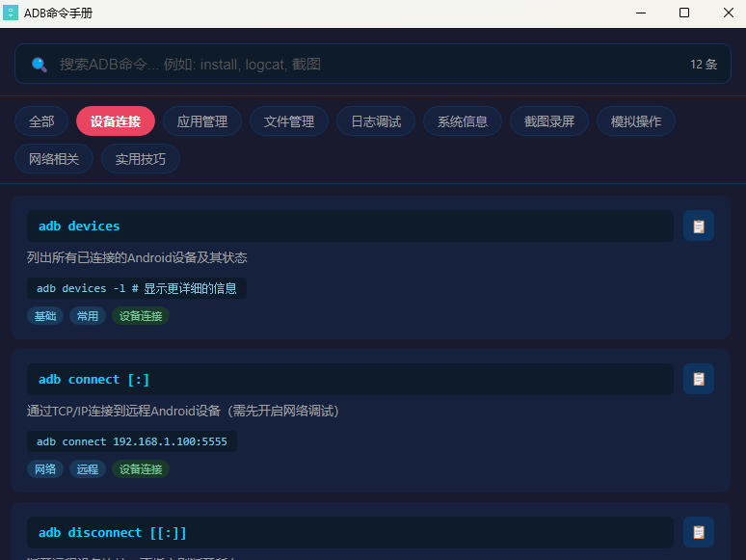Image resolution: width=746 pixels, height=560 pixels.
Task: Click the 常用 tag on adb devices
Action: (x=88, y=316)
